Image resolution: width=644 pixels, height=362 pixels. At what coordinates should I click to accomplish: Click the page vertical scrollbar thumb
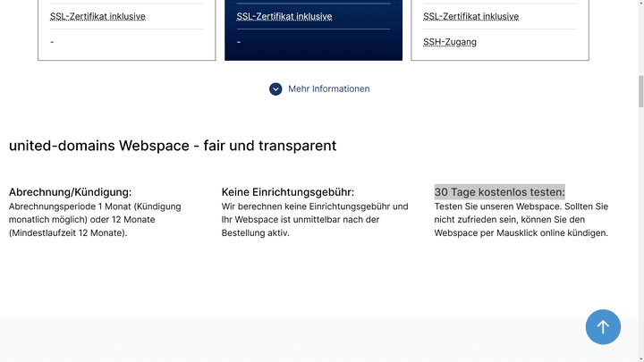[x=640, y=91]
